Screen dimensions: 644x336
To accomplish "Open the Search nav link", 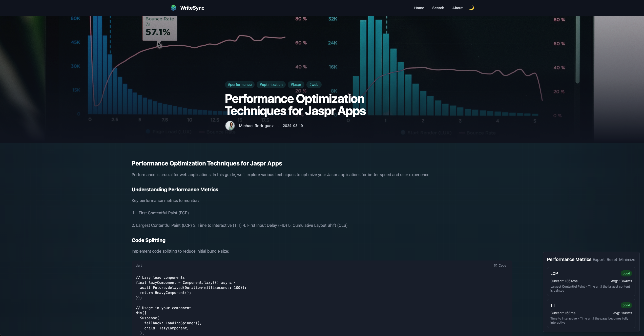I will pos(438,8).
